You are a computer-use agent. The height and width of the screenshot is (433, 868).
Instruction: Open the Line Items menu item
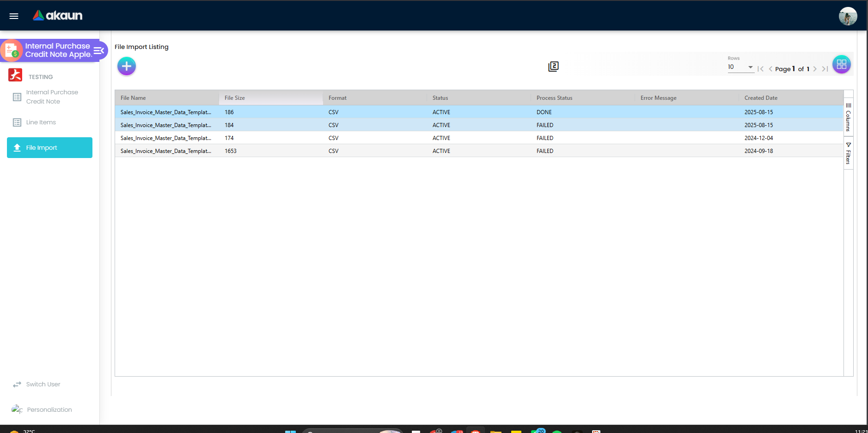point(49,122)
